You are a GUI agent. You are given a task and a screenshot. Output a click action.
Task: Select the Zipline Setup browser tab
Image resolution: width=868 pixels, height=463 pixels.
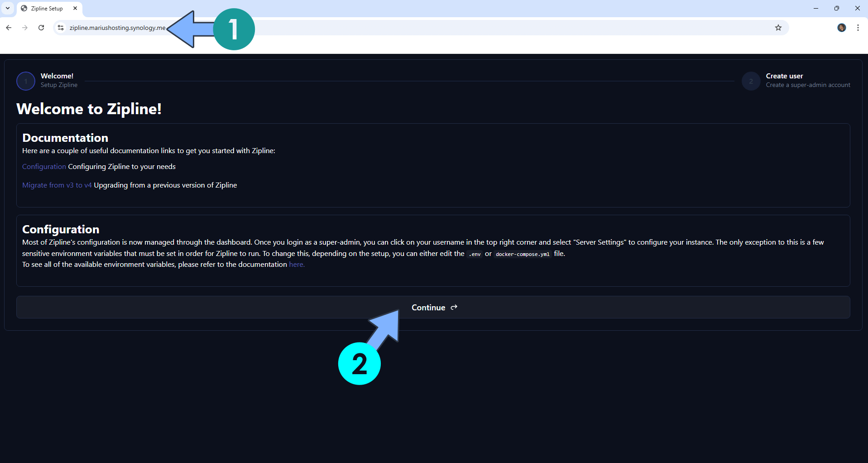click(x=49, y=8)
